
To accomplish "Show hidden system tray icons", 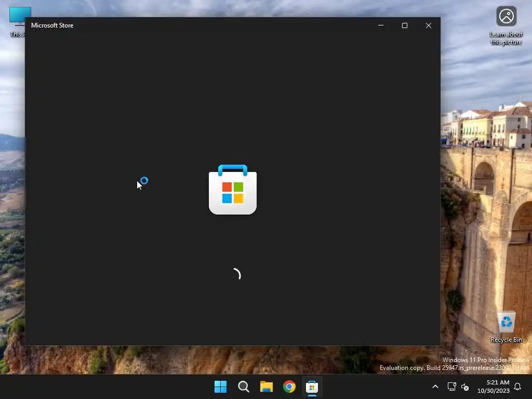I will click(435, 387).
